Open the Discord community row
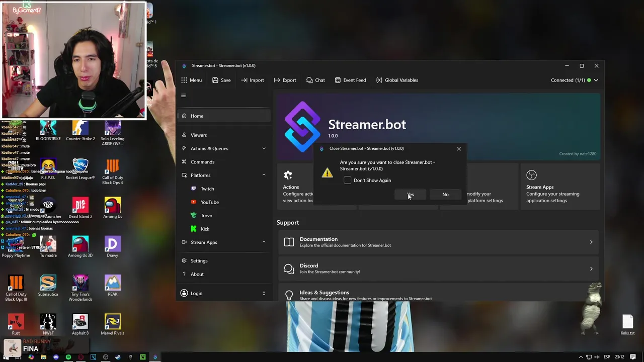The height and width of the screenshot is (362, 644). 438,268
